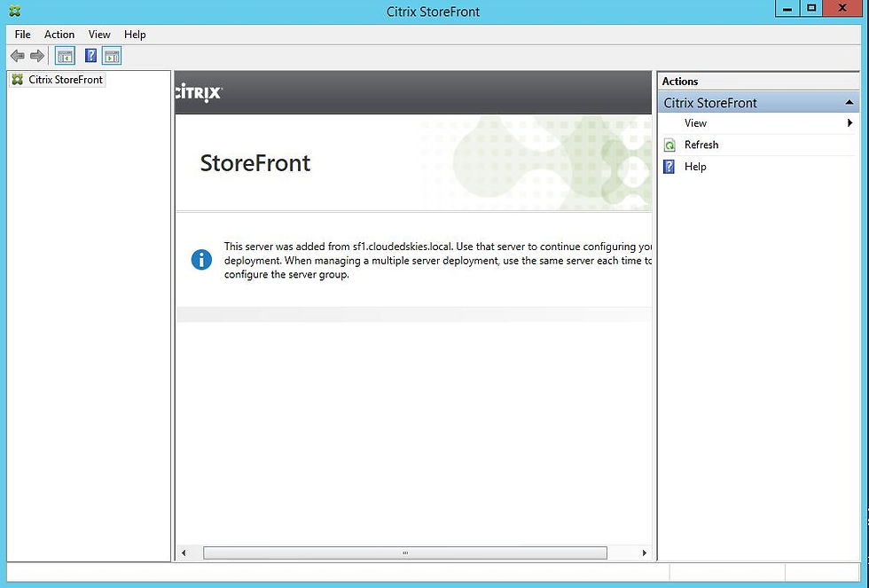Click the Back arrow toolbar icon
Viewport: 869px width, 588px height.
point(17,56)
